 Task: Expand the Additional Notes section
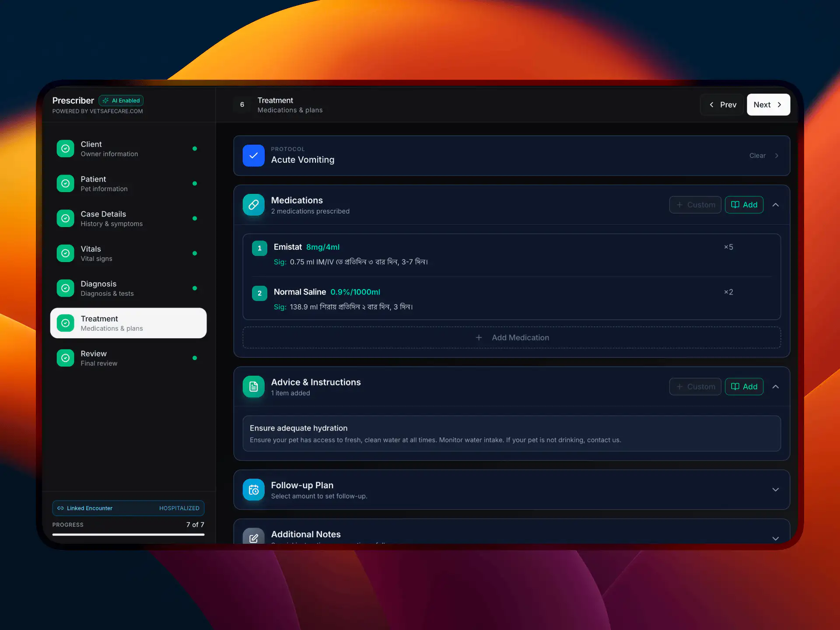coord(776,539)
